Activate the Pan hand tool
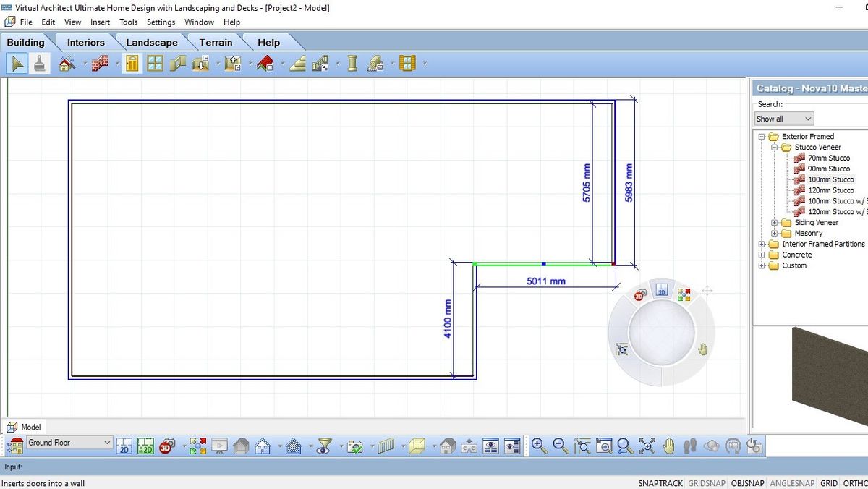Image resolution: width=868 pixels, height=489 pixels. coord(668,446)
